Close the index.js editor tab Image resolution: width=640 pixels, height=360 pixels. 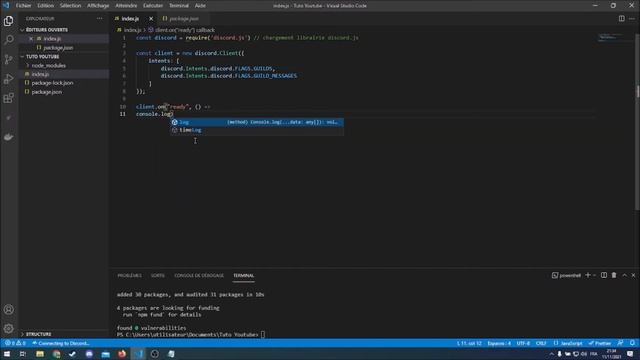[x=151, y=19]
